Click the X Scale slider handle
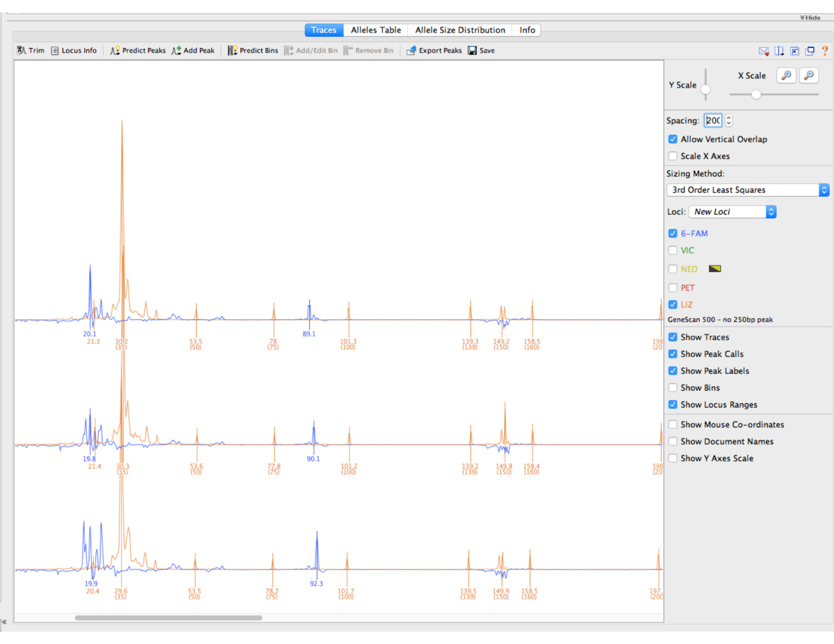 pyautogui.click(x=756, y=94)
